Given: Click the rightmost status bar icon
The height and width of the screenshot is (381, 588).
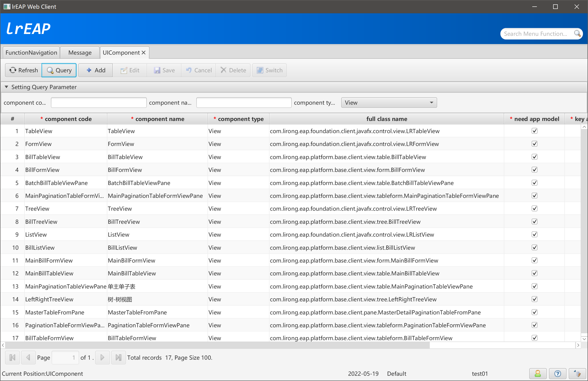Looking at the screenshot, I should 577,374.
